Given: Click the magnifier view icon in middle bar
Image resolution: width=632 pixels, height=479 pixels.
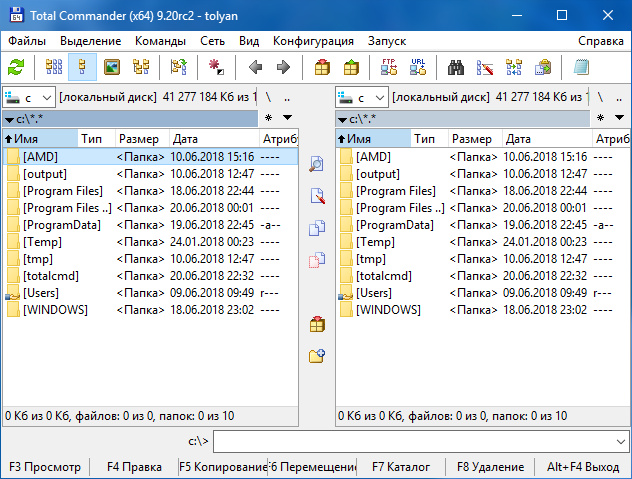Looking at the screenshot, I should click(317, 164).
